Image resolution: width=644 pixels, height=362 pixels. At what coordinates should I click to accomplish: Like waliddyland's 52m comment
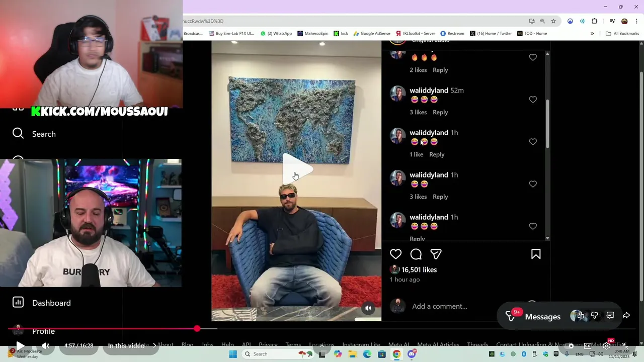point(533,100)
